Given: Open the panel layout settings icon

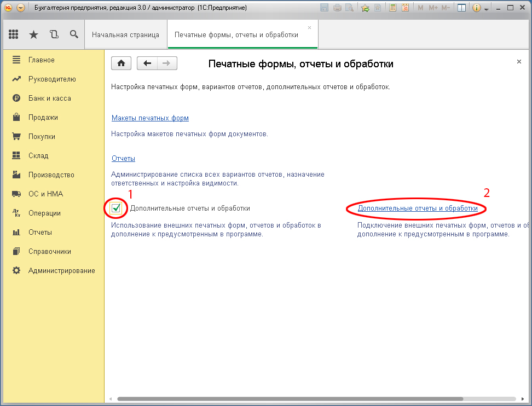Looking at the screenshot, I should click(461, 8).
